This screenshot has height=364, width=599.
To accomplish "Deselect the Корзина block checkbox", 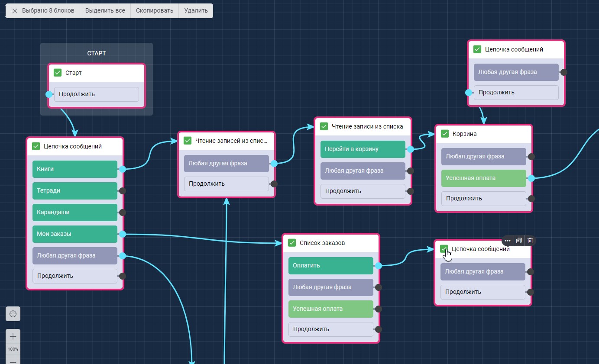I will point(445,134).
